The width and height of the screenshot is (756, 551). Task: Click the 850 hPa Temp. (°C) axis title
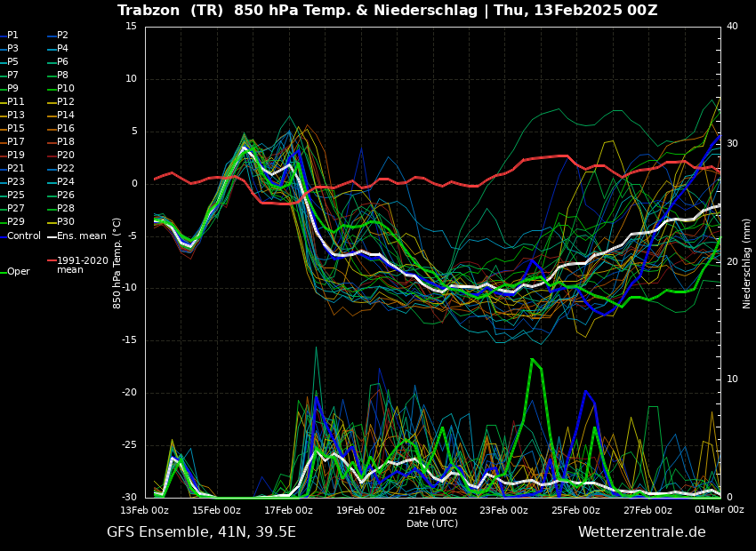[117, 263]
